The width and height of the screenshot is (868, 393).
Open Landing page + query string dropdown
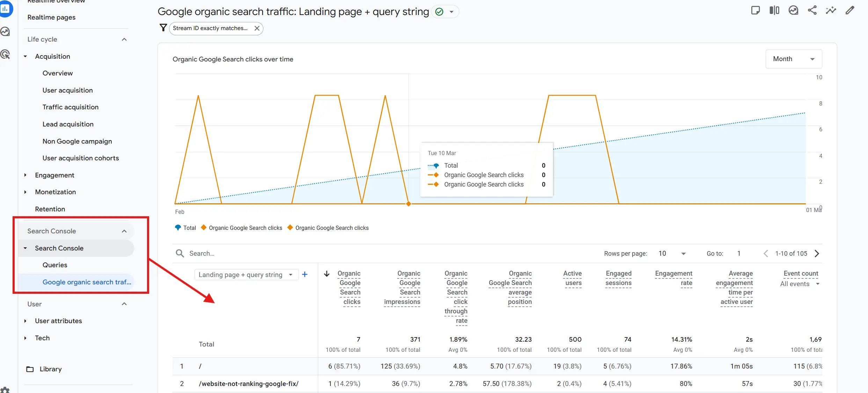246,275
